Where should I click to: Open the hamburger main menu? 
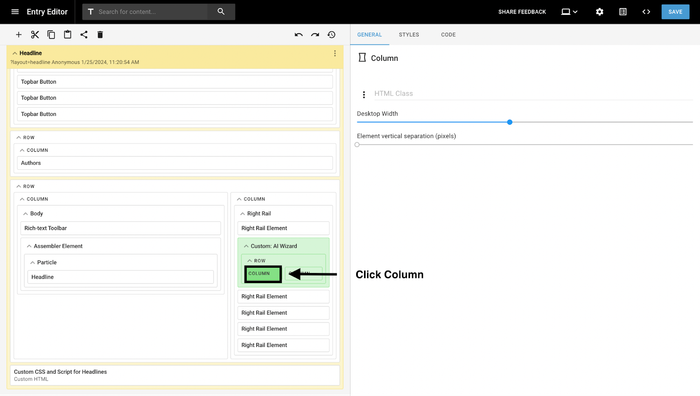click(15, 12)
